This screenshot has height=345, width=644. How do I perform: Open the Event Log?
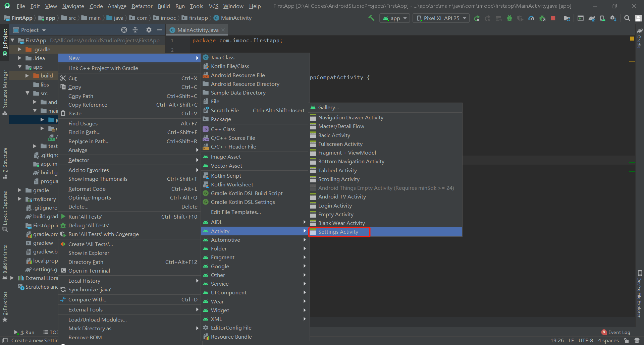(616, 332)
